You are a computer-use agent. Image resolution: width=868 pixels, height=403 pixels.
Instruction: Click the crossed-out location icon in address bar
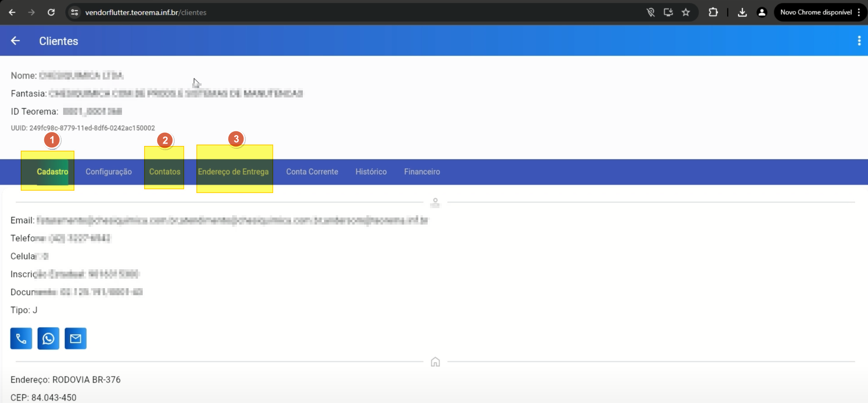tap(650, 12)
